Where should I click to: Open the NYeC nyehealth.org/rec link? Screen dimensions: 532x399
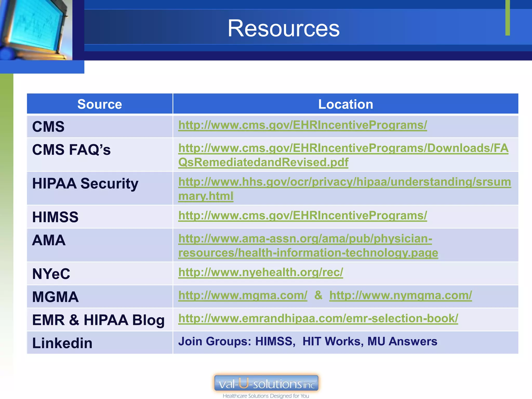point(261,272)
